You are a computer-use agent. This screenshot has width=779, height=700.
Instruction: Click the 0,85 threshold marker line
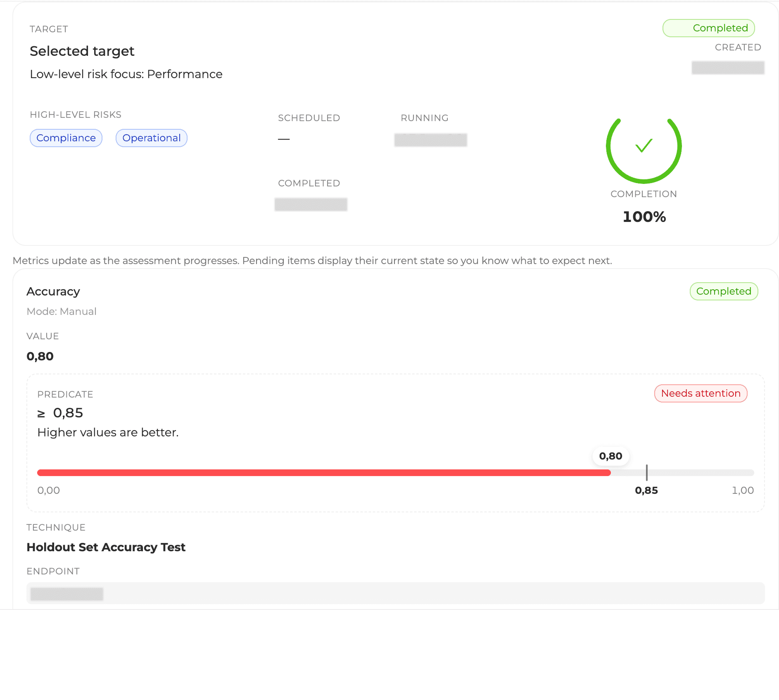point(647,472)
